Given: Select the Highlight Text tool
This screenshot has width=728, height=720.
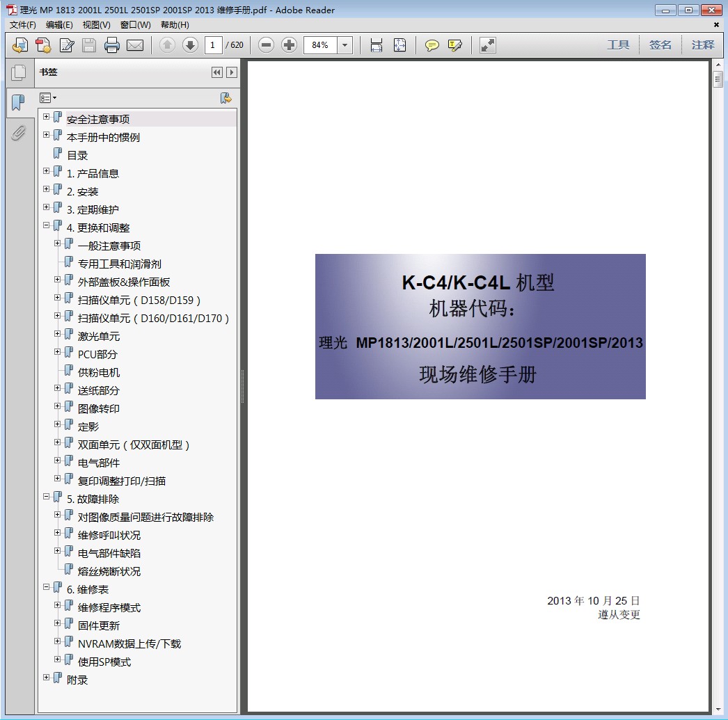Looking at the screenshot, I should coord(455,46).
